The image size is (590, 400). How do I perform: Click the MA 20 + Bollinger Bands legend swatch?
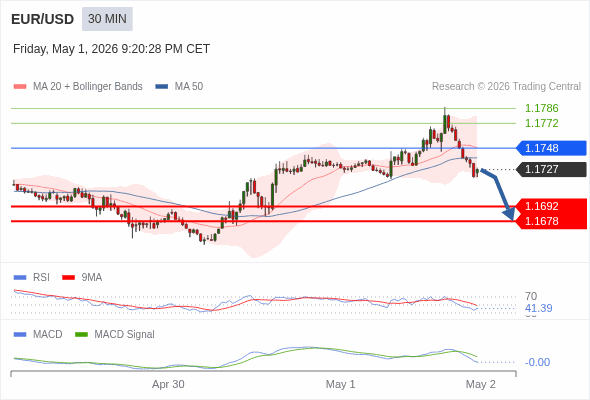(x=20, y=87)
